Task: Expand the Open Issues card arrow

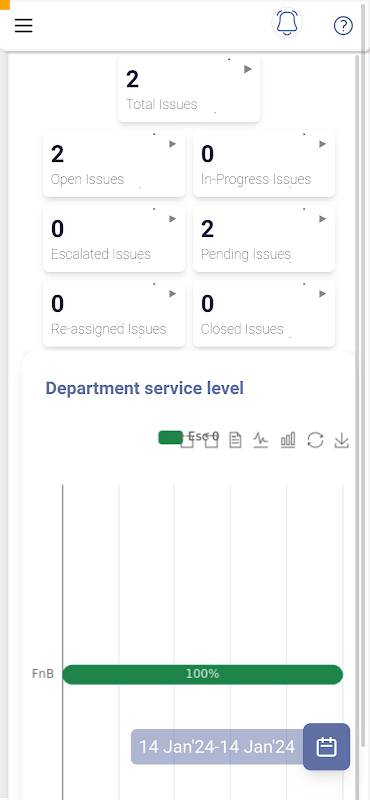Action: tap(173, 144)
